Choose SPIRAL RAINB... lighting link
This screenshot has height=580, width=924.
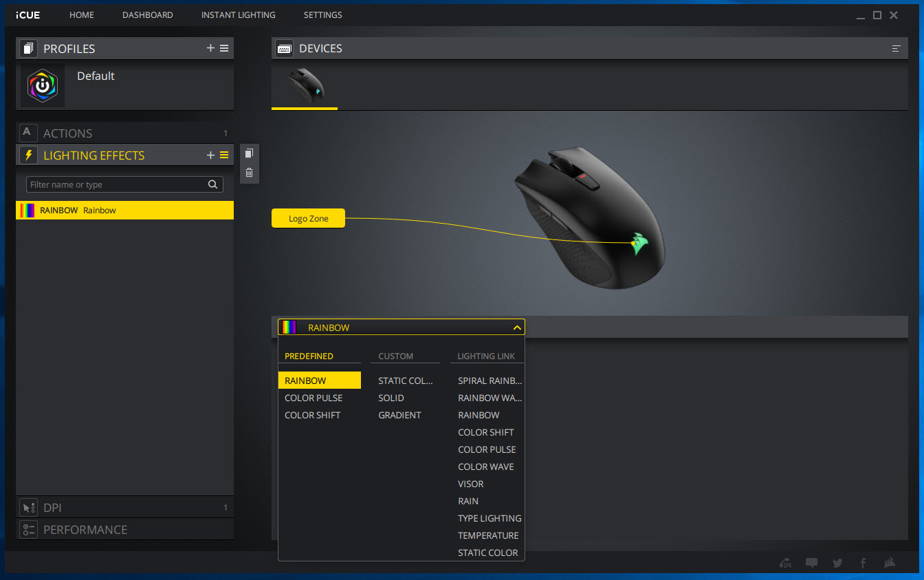click(x=490, y=380)
